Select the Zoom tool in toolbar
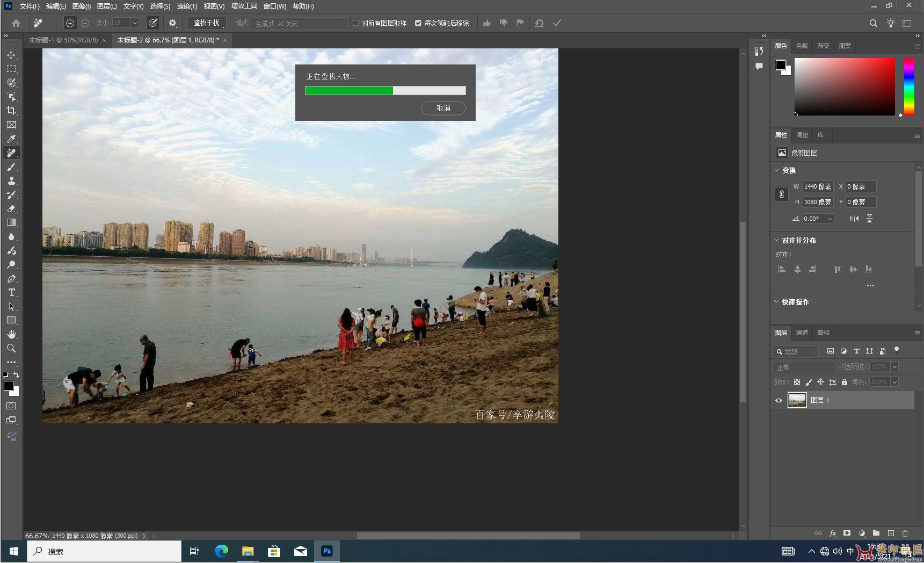Image resolution: width=924 pixels, height=563 pixels. 11,348
